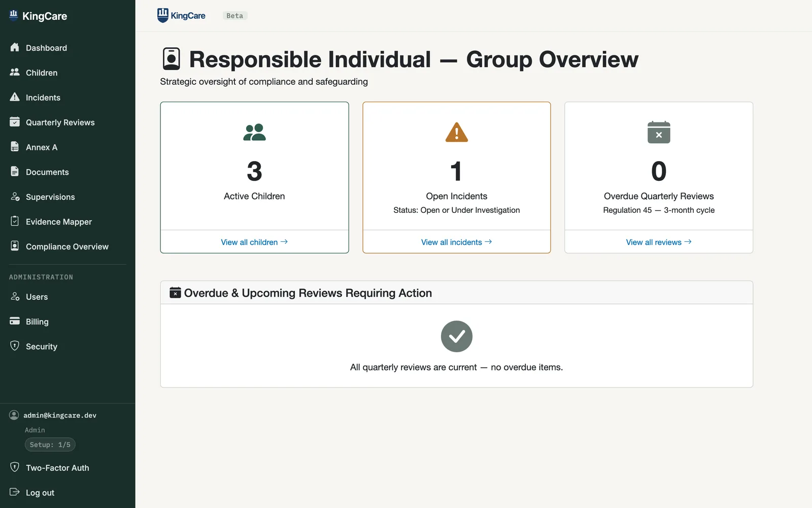Image resolution: width=812 pixels, height=508 pixels.
Task: Click the Two-Factor Auth shield icon
Action: [15, 467]
